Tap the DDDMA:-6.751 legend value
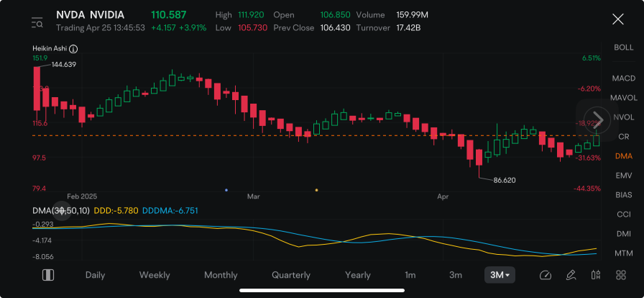Viewport: 644px width, 298px height. 170,211
